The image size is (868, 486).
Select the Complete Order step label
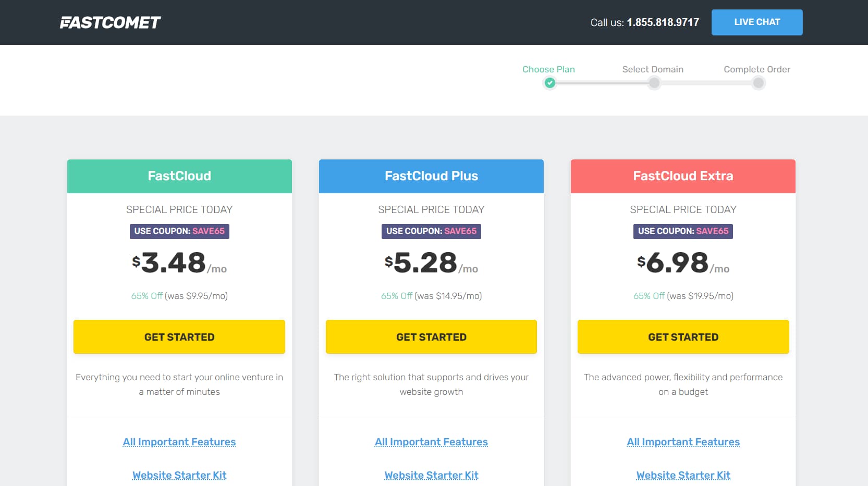click(757, 69)
